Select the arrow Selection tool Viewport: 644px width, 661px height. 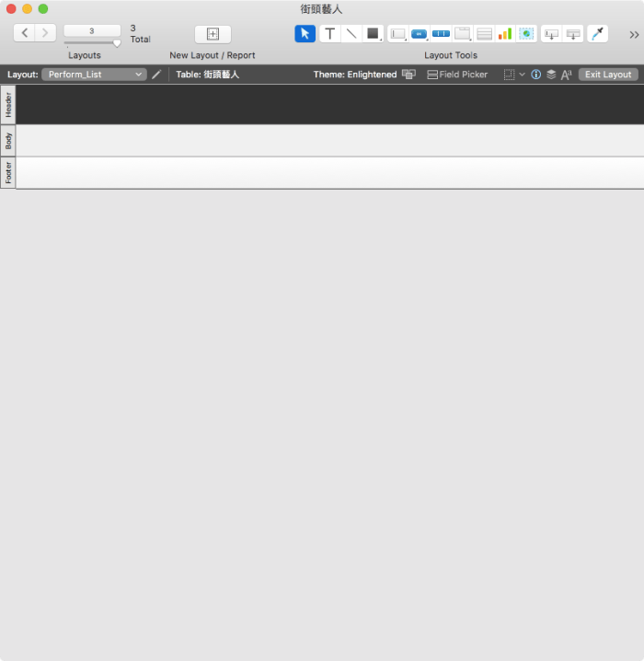coord(305,34)
